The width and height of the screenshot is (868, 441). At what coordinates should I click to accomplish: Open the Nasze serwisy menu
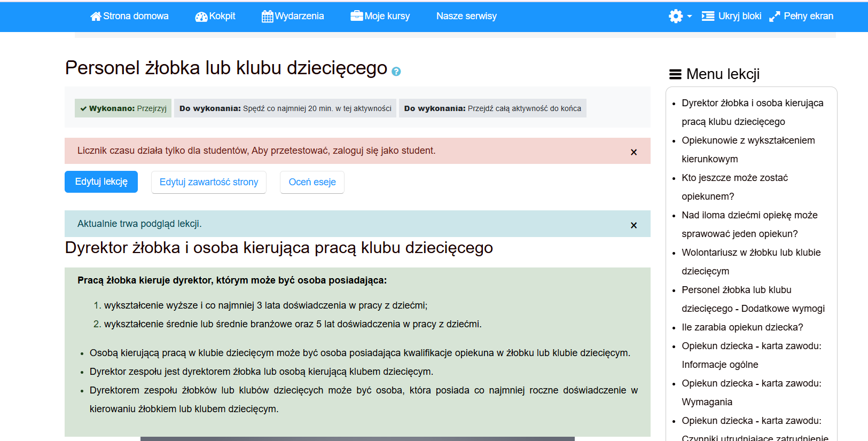tap(466, 16)
